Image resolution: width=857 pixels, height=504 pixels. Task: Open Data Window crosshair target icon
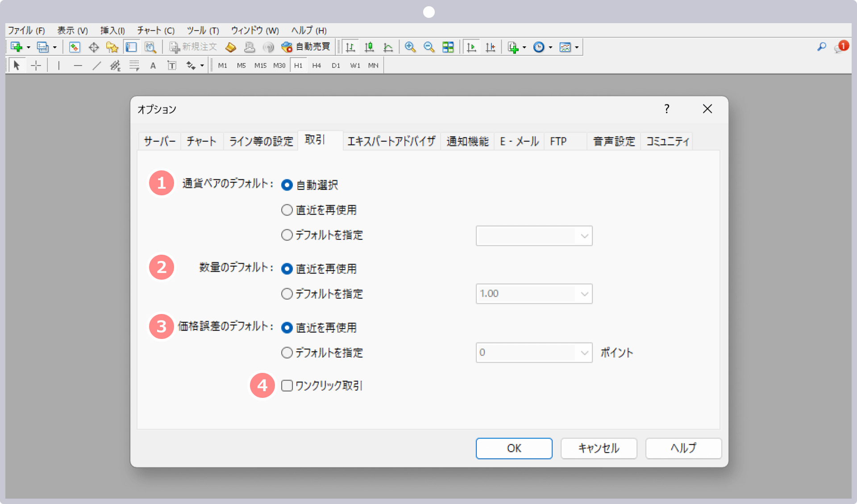(94, 47)
